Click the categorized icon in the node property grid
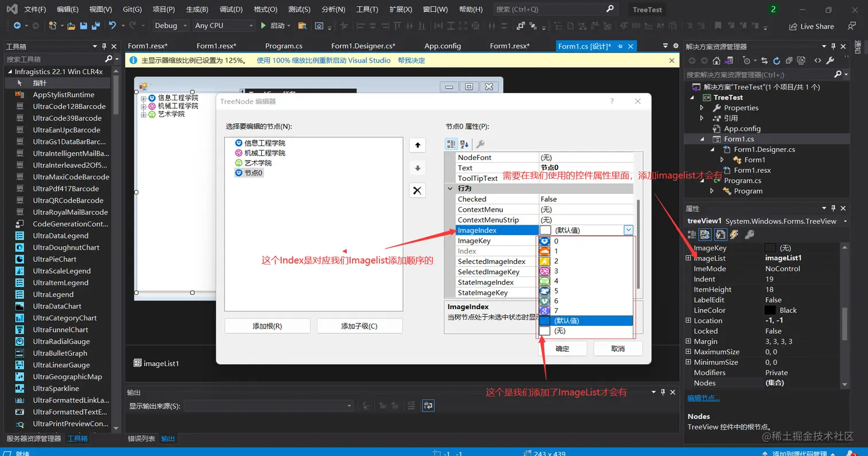868x456 pixels. point(451,144)
